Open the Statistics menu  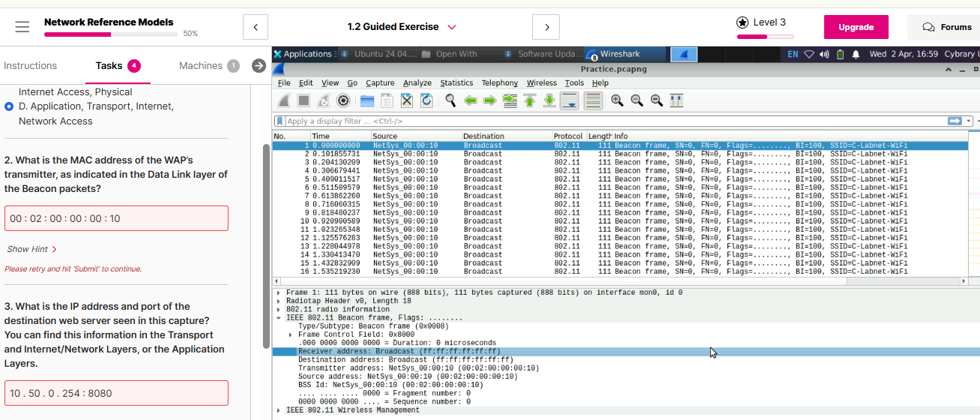click(x=456, y=82)
